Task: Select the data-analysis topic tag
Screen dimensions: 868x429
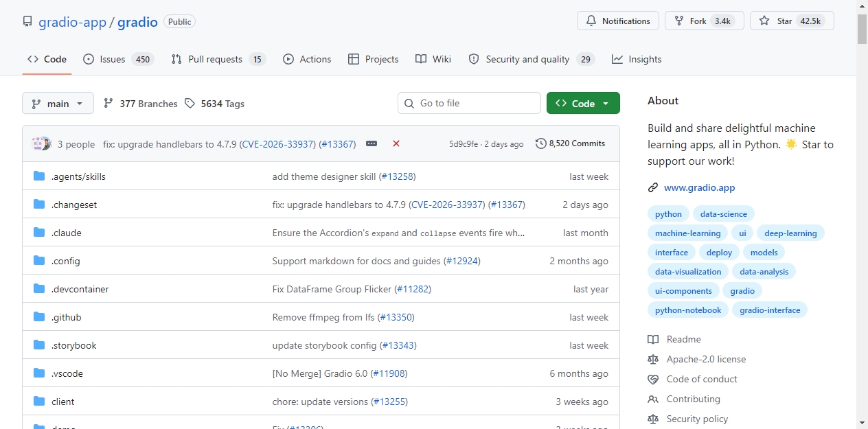Action: [764, 272]
